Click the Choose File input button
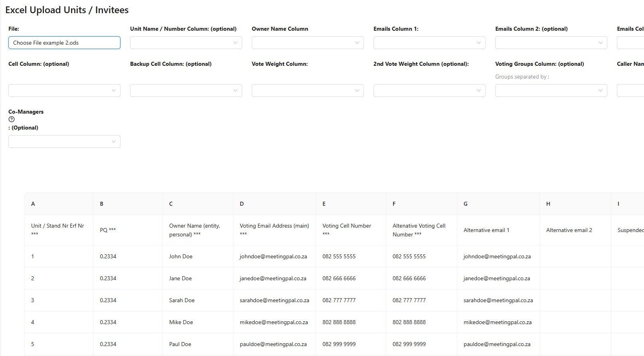This screenshot has height=356, width=644. coord(64,43)
